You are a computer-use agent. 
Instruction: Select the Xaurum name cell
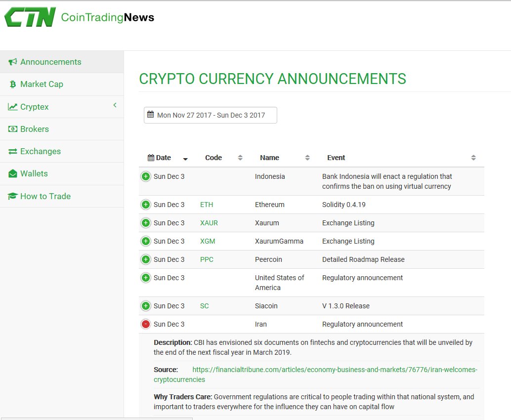click(x=267, y=223)
